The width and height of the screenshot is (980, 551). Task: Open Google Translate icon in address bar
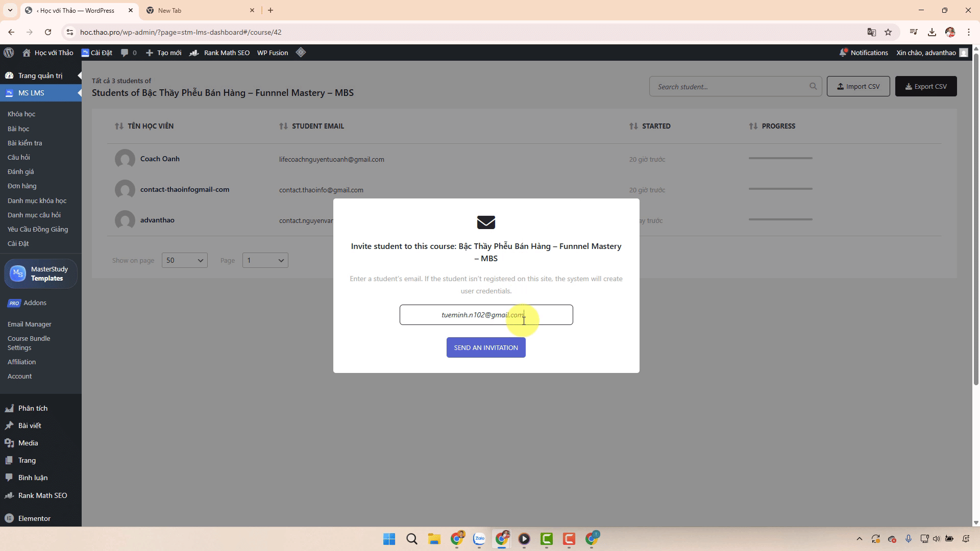[871, 32]
